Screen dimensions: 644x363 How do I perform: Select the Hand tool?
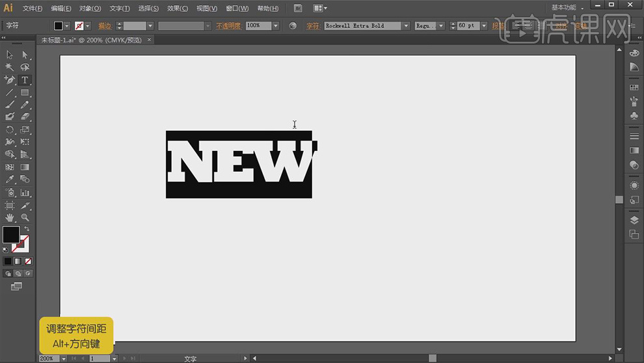click(x=10, y=217)
